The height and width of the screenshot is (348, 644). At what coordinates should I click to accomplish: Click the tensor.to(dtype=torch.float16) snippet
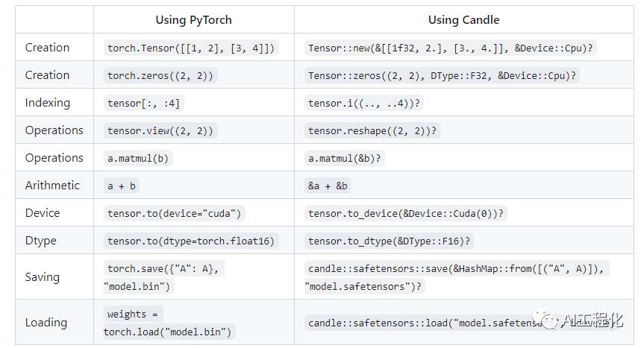pyautogui.click(x=191, y=241)
